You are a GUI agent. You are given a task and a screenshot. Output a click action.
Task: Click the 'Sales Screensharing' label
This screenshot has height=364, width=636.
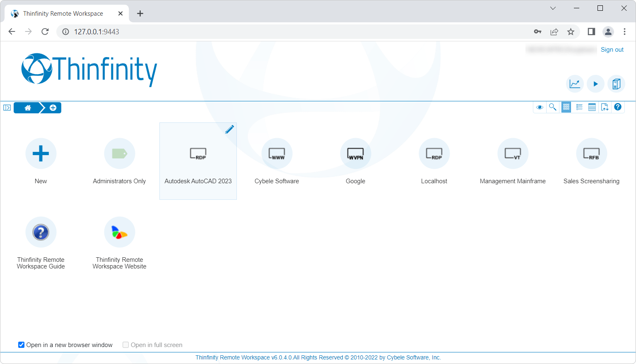point(592,181)
